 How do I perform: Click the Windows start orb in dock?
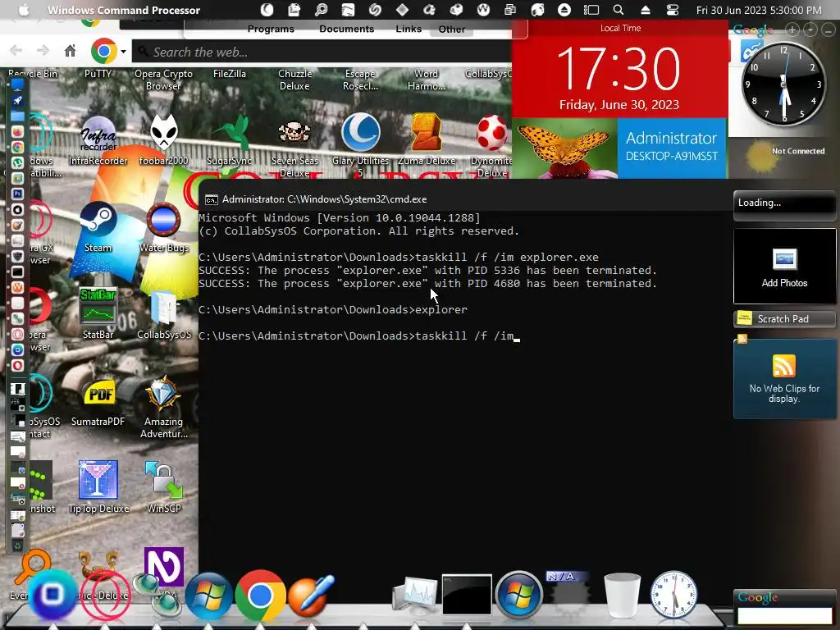pos(518,595)
